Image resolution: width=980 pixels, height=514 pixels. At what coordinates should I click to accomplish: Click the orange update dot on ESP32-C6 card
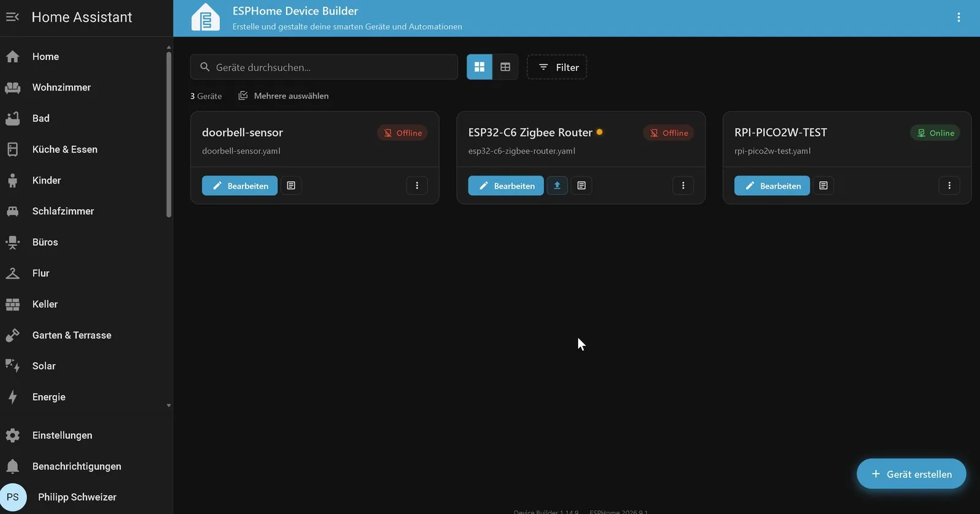click(x=600, y=132)
